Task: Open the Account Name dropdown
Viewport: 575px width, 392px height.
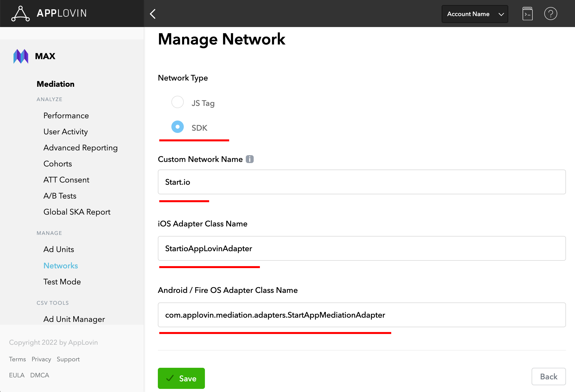Action: pyautogui.click(x=475, y=14)
